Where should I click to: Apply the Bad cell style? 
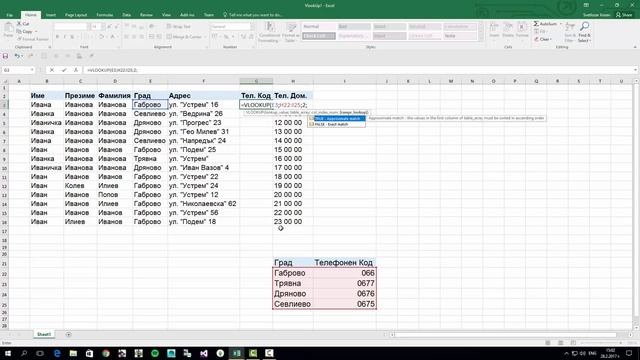[x=354, y=27]
